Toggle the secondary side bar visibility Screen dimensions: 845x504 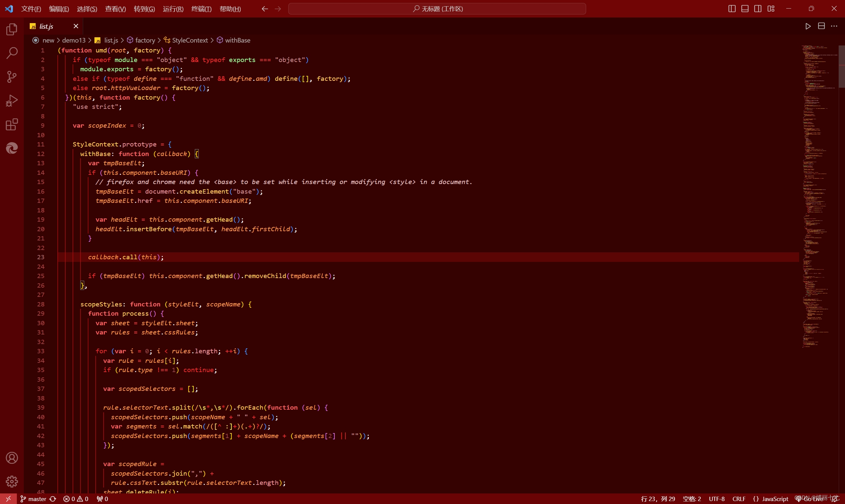757,9
